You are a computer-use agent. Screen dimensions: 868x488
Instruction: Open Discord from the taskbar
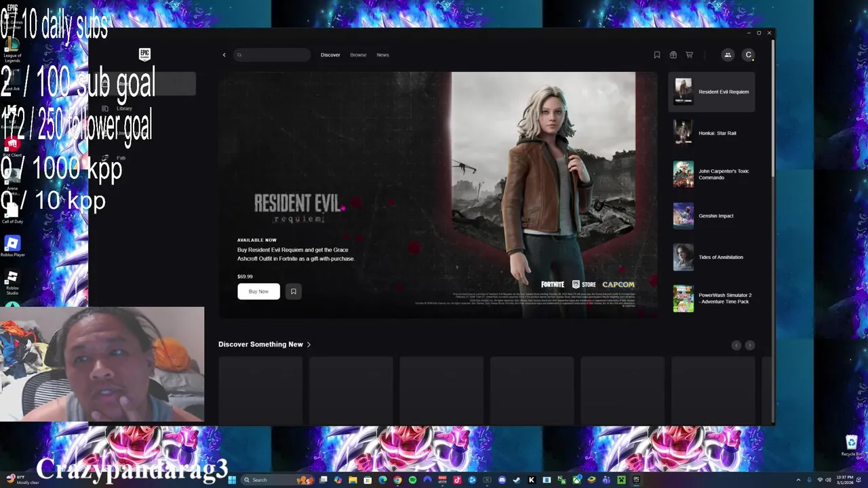(x=502, y=480)
